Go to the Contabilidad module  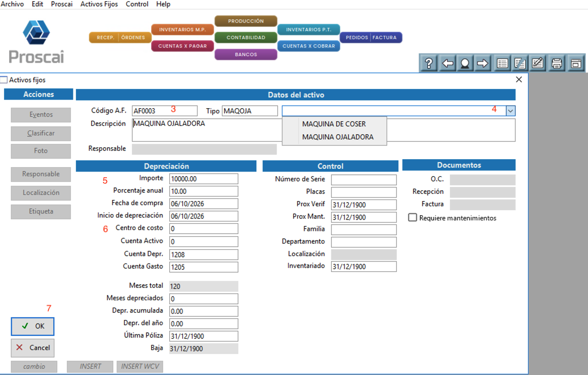point(246,37)
